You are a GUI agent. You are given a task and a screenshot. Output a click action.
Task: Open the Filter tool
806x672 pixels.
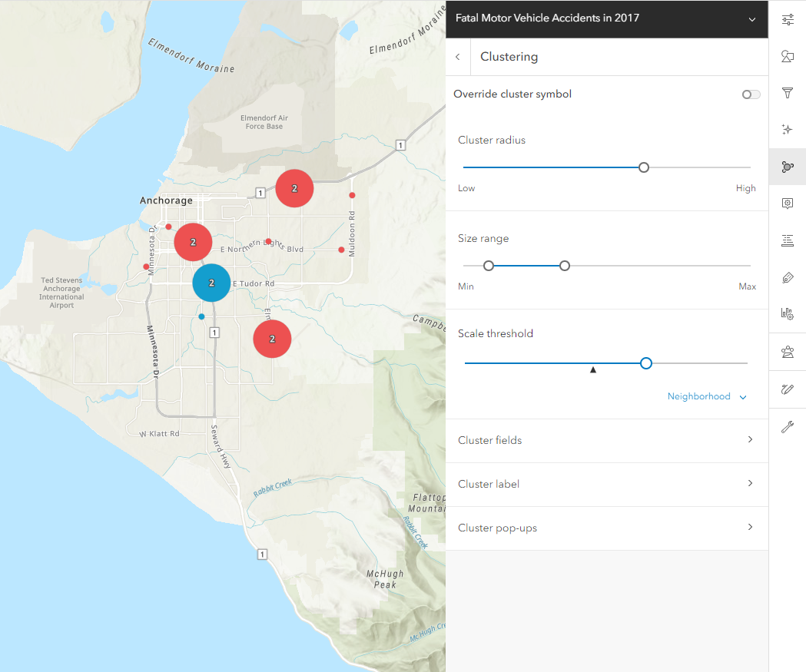[x=788, y=93]
